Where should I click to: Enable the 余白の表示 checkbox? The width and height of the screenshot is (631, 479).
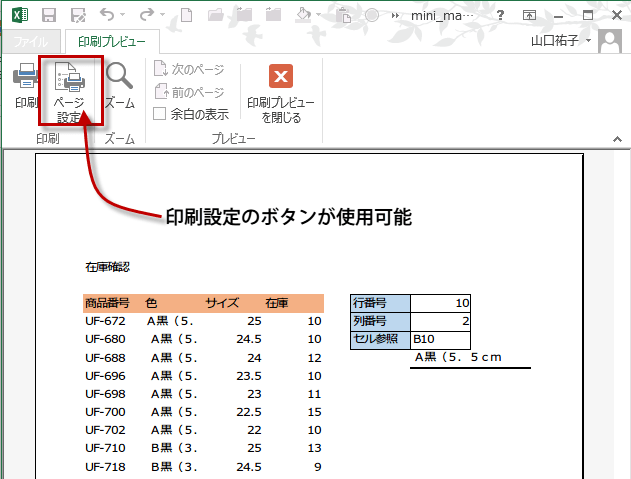pos(159,114)
